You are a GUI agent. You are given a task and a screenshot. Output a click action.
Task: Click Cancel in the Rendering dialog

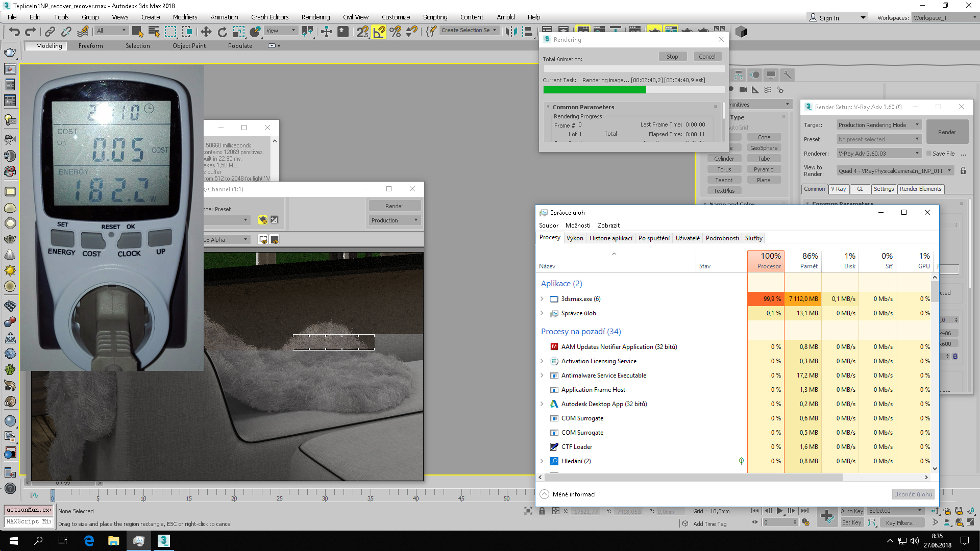(x=707, y=57)
